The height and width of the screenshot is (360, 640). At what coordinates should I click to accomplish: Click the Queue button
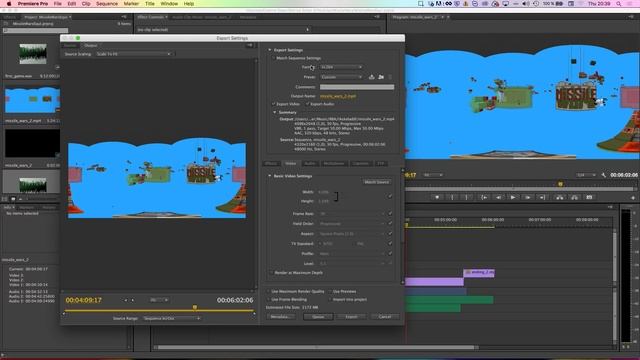(x=318, y=317)
